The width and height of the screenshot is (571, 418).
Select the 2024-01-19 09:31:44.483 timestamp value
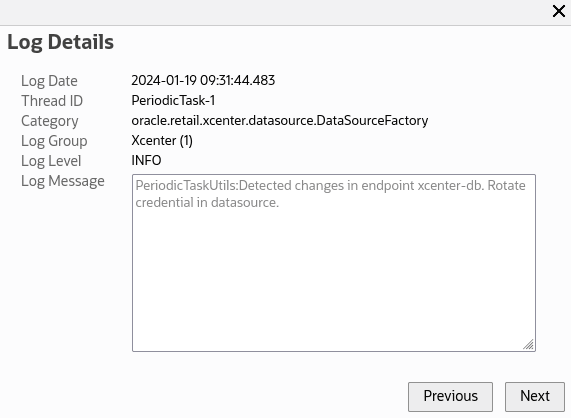pos(203,80)
